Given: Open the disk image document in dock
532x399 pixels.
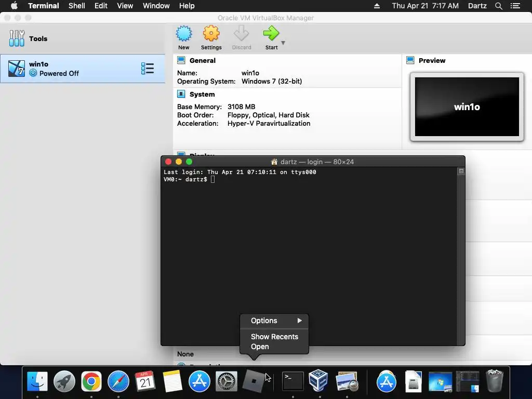Looking at the screenshot, I should (413, 381).
